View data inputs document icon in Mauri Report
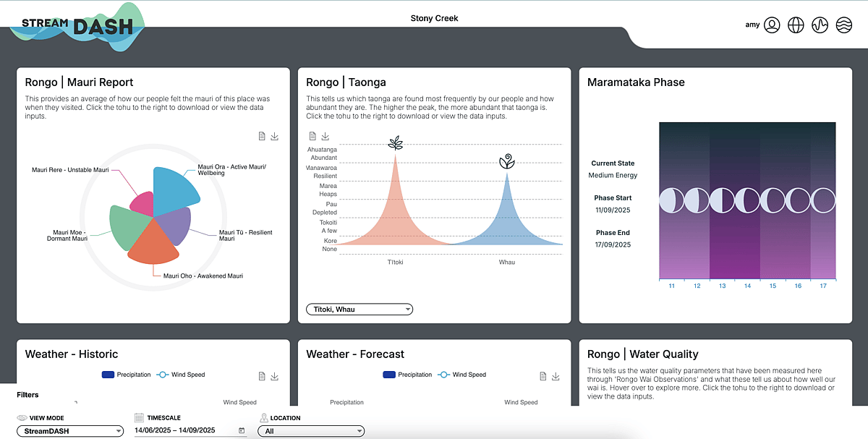 coord(262,136)
